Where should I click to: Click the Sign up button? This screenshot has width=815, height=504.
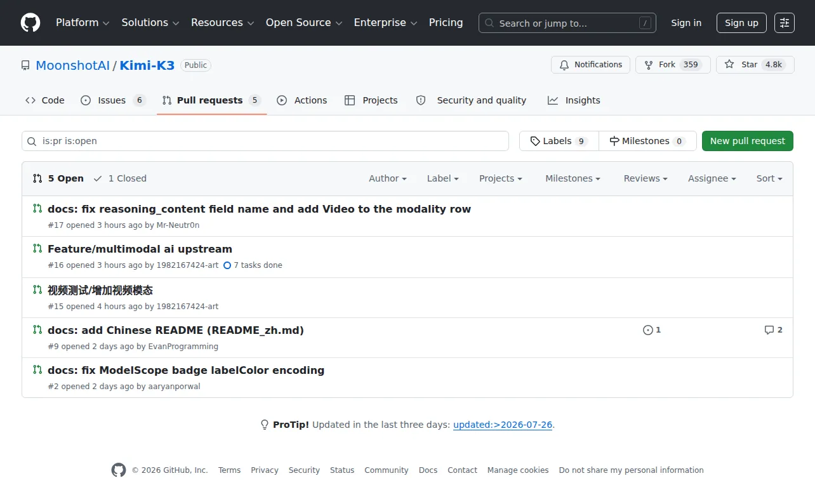[741, 23]
